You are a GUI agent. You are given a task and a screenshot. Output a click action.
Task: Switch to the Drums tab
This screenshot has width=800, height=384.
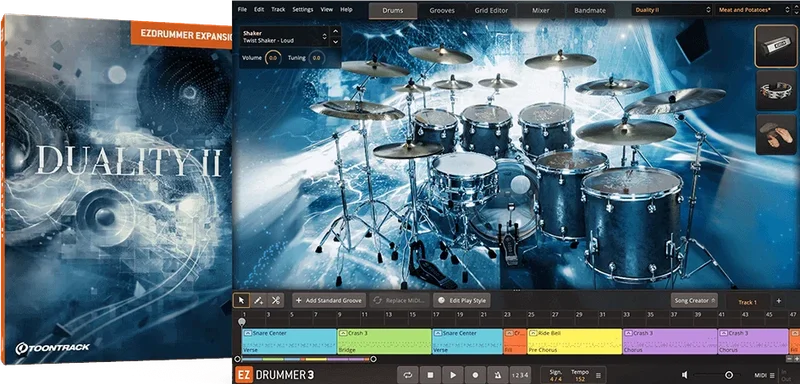tap(392, 10)
